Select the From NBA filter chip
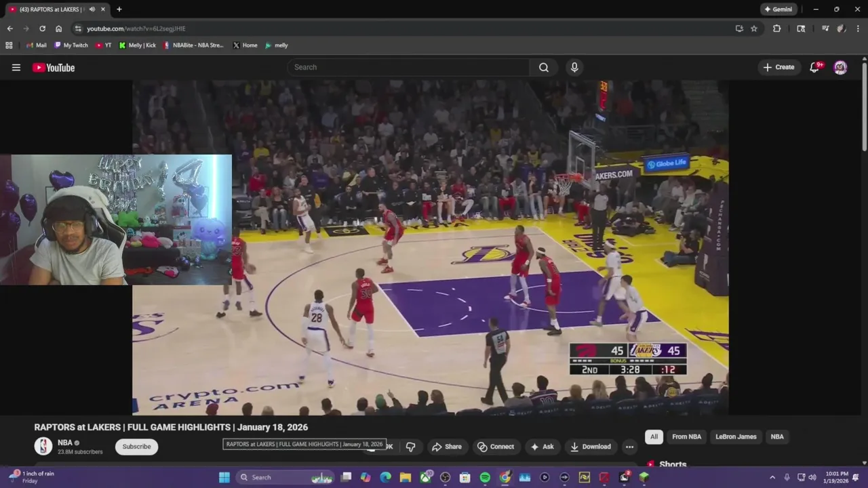 pyautogui.click(x=686, y=436)
